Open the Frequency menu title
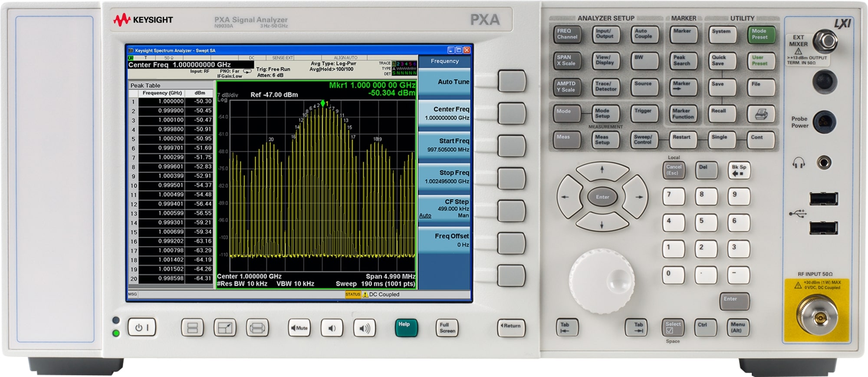 point(444,62)
